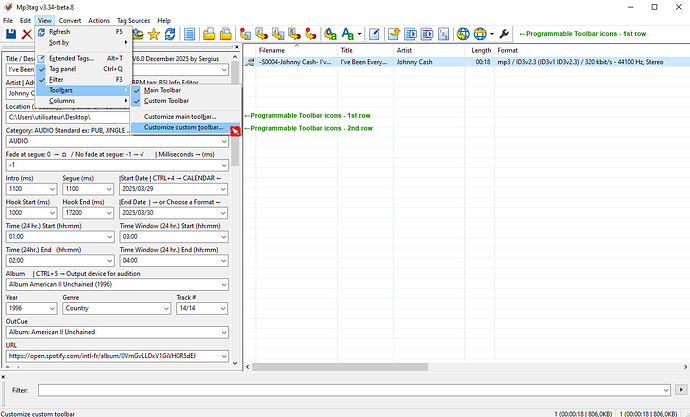Screen dimensions: 690x417
Task: Click the Filename - Filename convert icon
Action: point(278,34)
